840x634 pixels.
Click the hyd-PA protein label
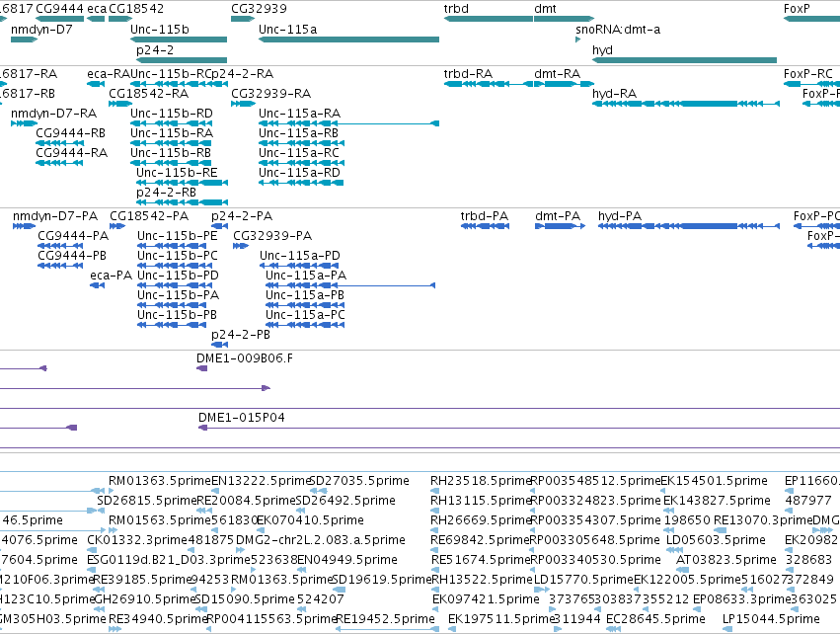(x=620, y=216)
